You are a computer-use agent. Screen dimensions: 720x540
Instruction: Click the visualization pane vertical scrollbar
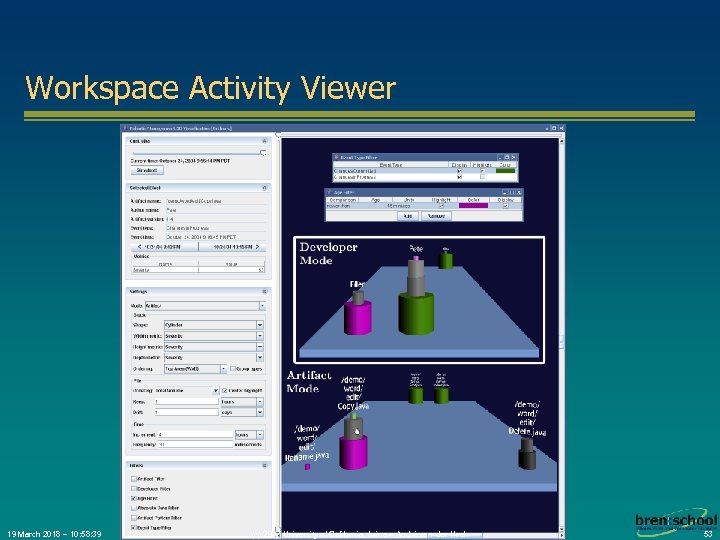point(562,338)
